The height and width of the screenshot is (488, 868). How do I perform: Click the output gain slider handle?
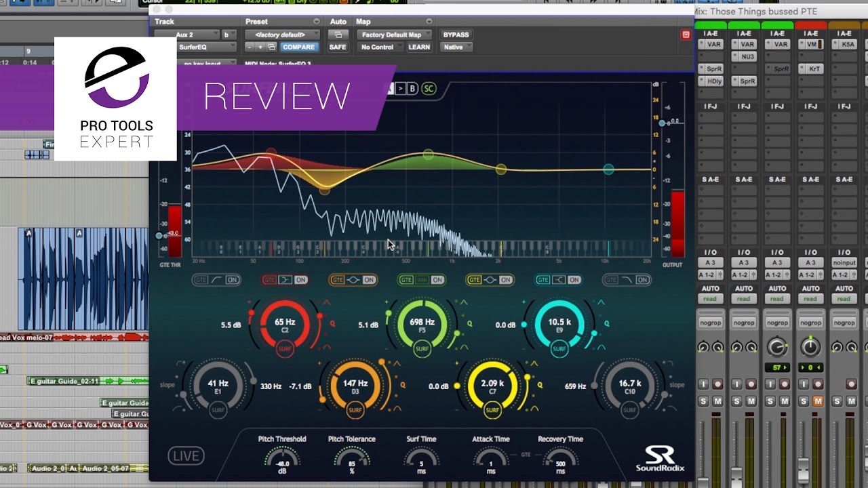coord(662,122)
